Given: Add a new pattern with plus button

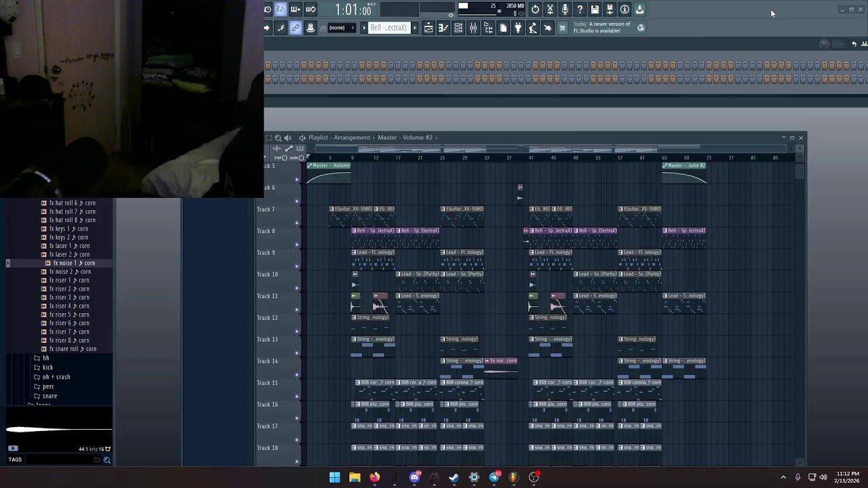Looking at the screenshot, I should (x=415, y=28).
